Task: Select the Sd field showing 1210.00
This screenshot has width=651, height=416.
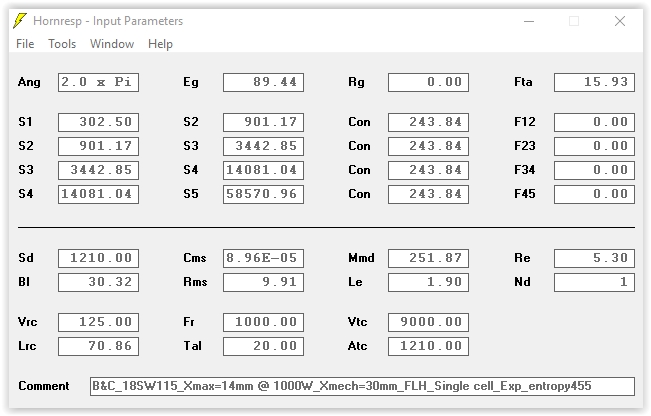Action: coord(98,258)
